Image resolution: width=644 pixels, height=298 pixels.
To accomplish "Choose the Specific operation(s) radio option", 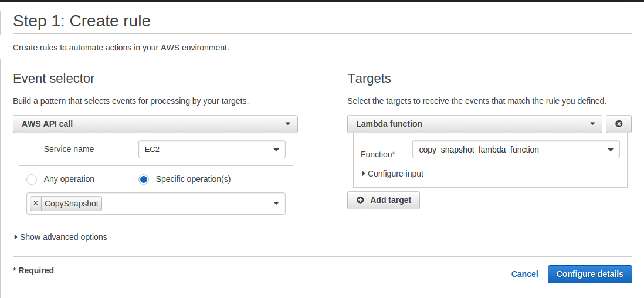I will pos(144,179).
